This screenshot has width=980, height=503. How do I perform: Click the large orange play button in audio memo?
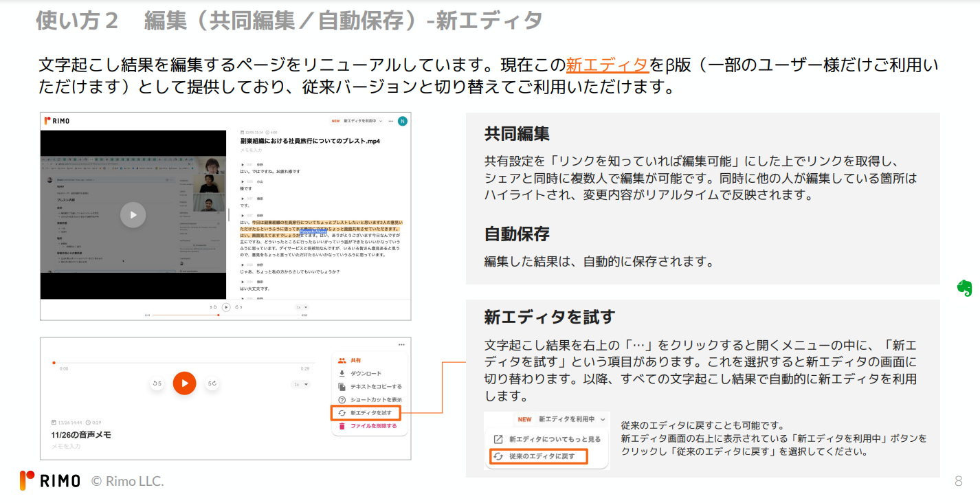[184, 383]
